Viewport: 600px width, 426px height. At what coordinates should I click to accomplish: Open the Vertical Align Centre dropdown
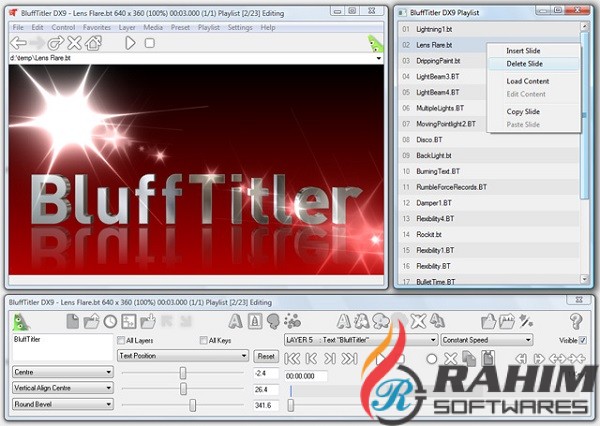pyautogui.click(x=63, y=388)
